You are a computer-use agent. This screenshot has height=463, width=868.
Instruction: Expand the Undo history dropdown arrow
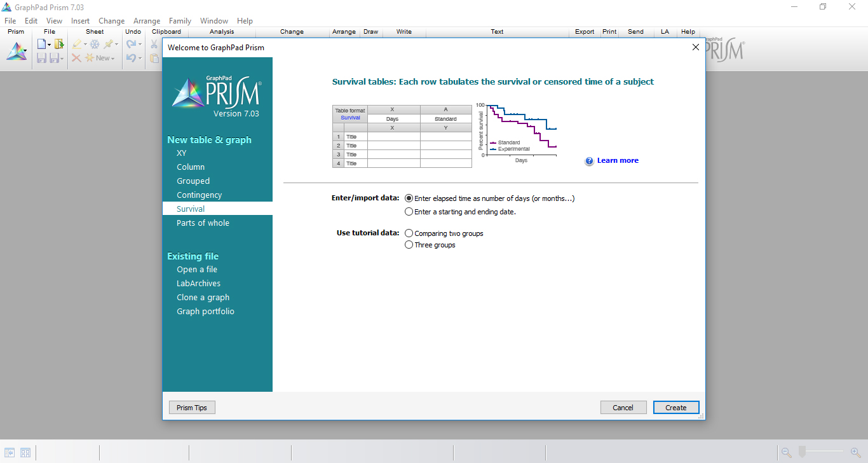pos(140,59)
